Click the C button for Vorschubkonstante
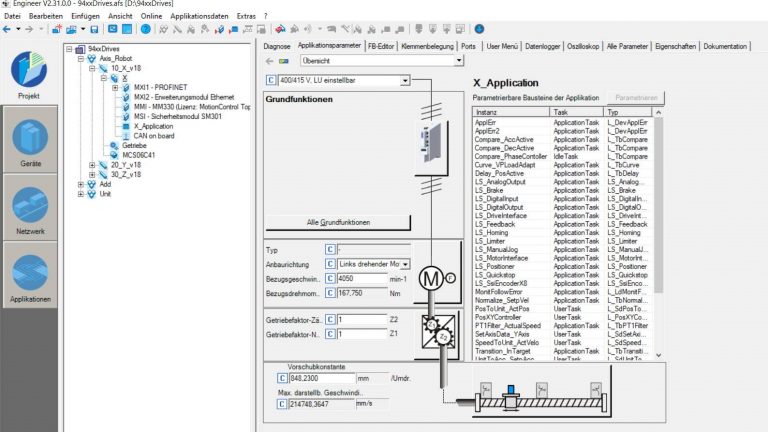The width and height of the screenshot is (768, 432). 282,378
